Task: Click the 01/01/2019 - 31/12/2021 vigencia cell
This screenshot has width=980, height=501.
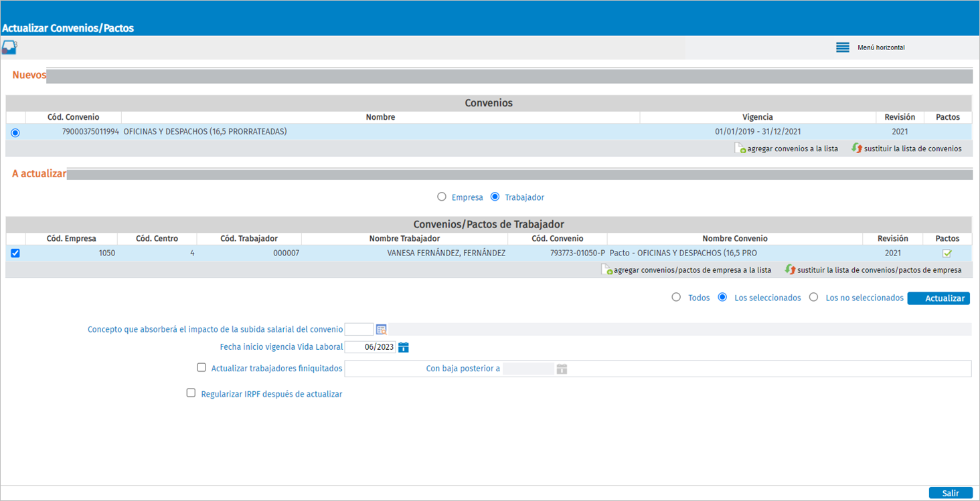Action: pos(758,132)
